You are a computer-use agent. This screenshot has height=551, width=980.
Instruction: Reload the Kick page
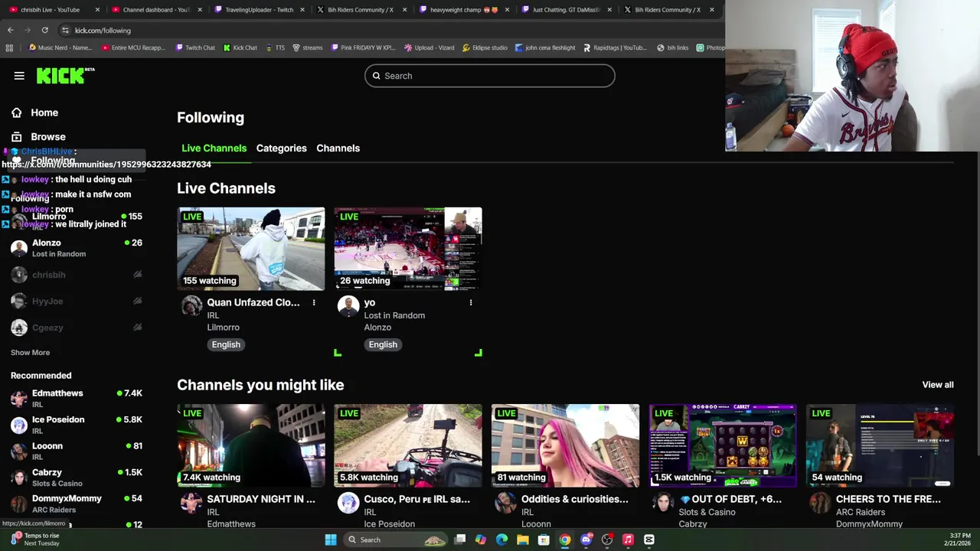point(44,30)
